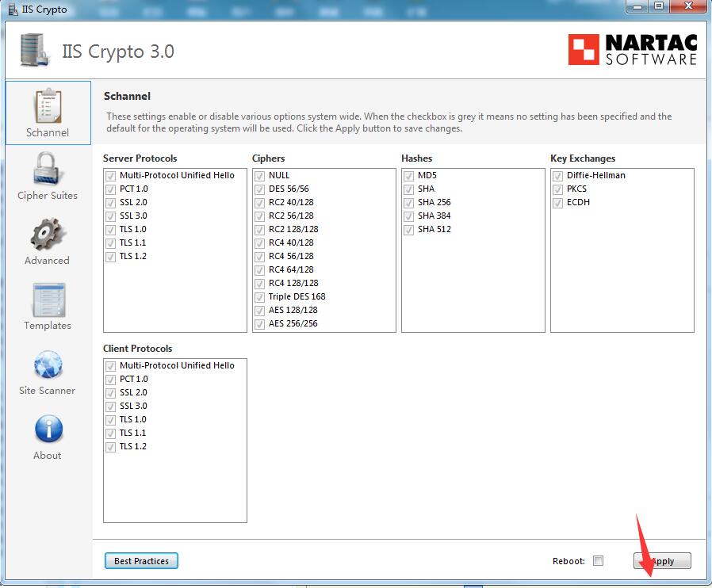Enable ECDH under Key Exchanges
712x588 pixels.
pos(557,202)
